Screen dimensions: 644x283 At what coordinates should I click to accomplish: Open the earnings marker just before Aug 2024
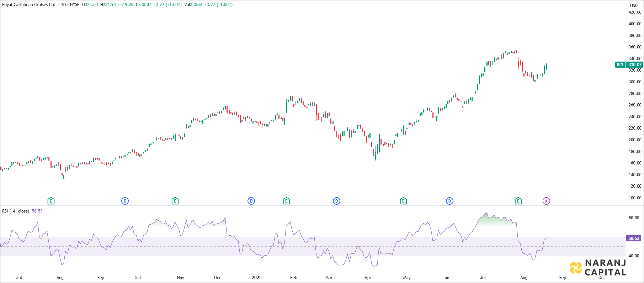(x=51, y=201)
